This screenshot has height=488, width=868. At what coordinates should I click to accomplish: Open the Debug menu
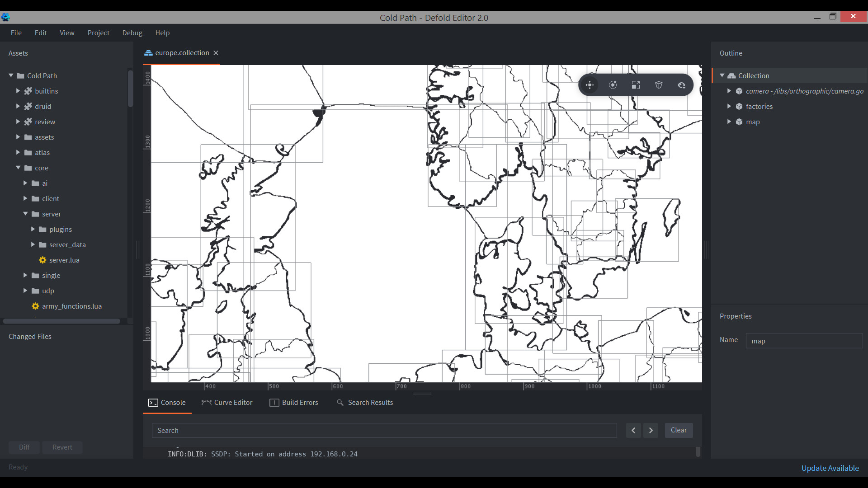click(x=132, y=33)
